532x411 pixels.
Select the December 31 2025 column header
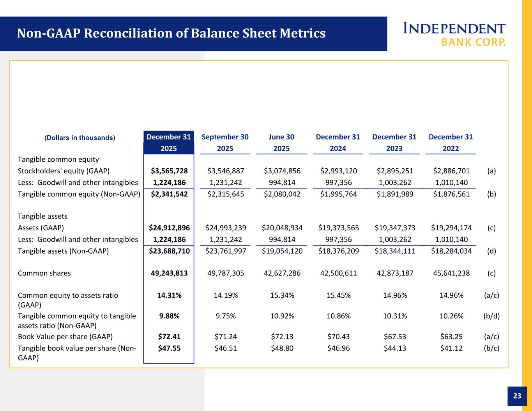click(169, 143)
